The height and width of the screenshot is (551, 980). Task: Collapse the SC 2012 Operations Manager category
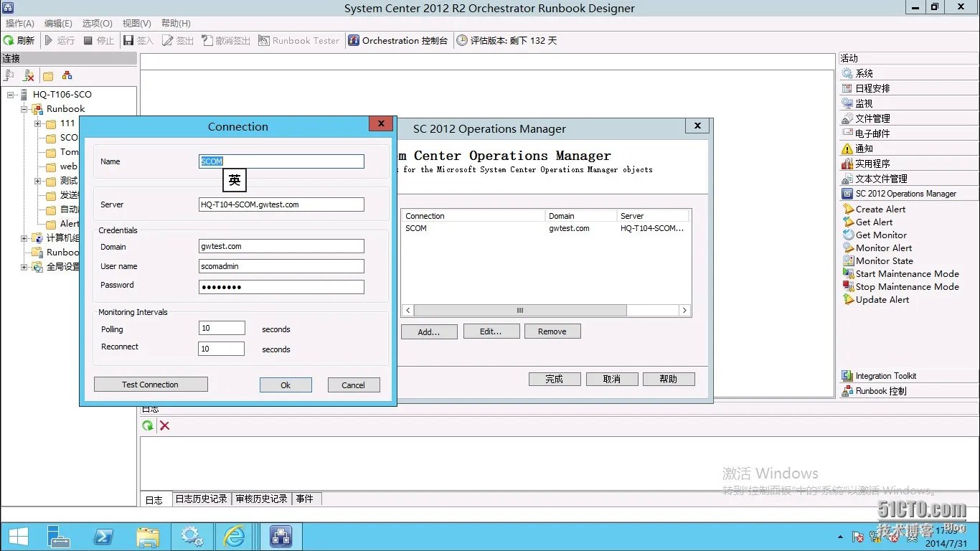tap(909, 194)
